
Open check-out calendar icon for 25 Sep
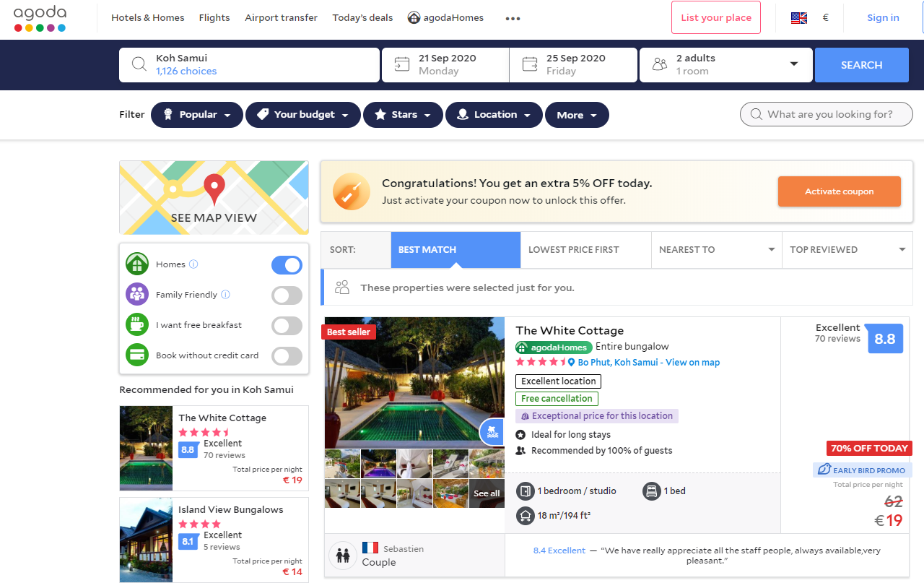click(530, 64)
